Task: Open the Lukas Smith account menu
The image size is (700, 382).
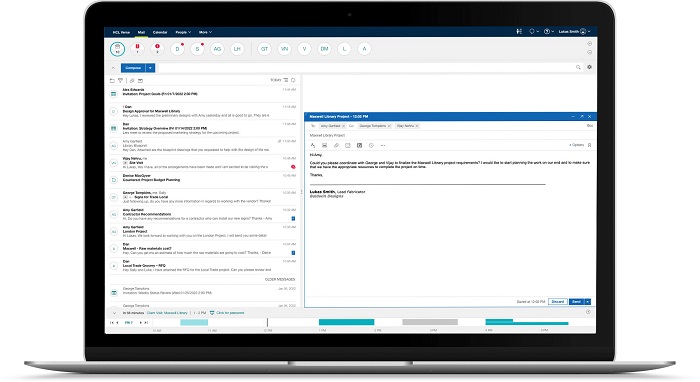Action: (x=575, y=32)
